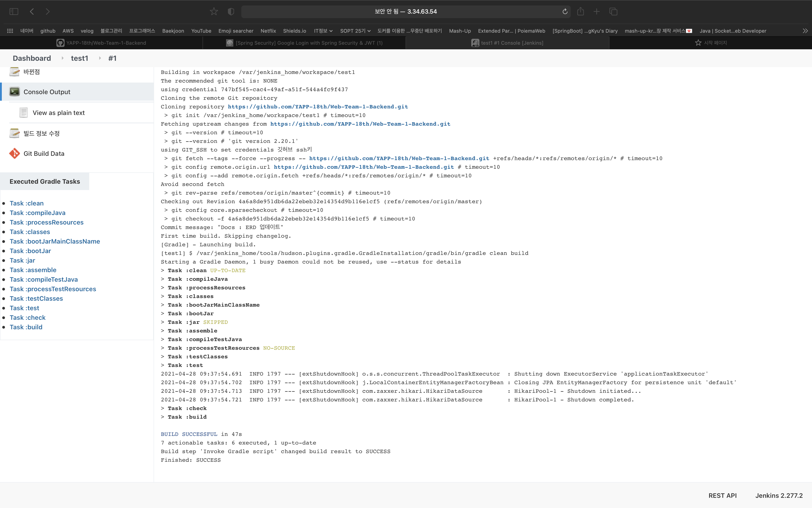The height and width of the screenshot is (508, 812).
Task: Open the favorites grid icon
Action: (x=10, y=31)
